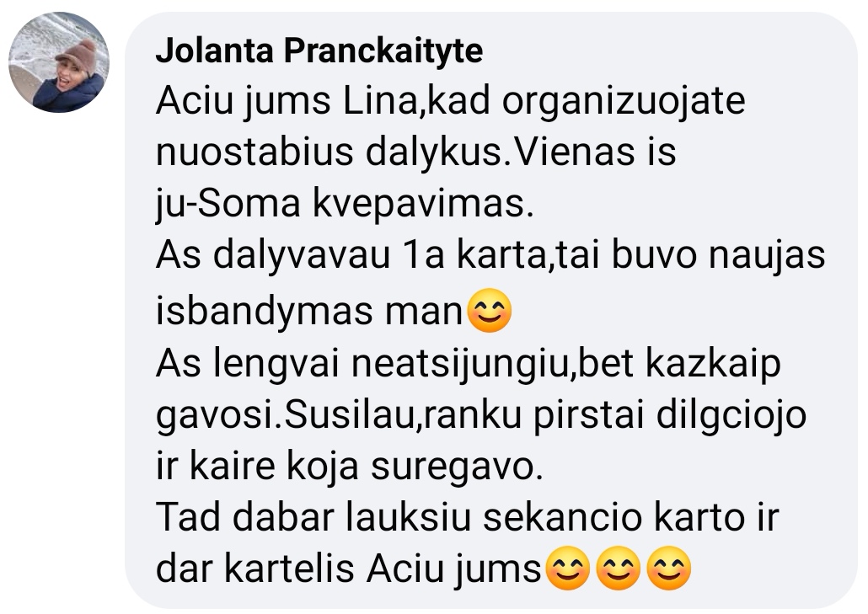Viewport: 868px width, 614px height.
Task: Click the text 'As dalyvavau 1a karta'
Action: tap(351, 257)
